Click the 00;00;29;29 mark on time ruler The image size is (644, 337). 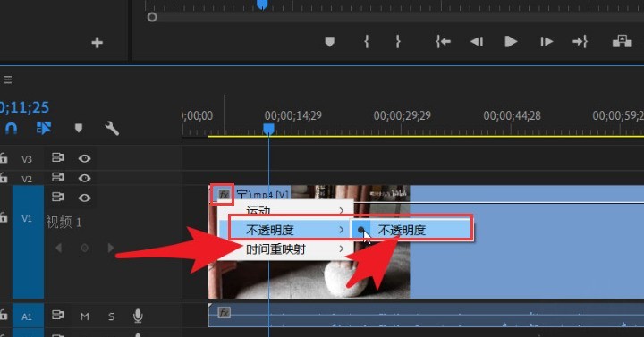click(x=402, y=115)
